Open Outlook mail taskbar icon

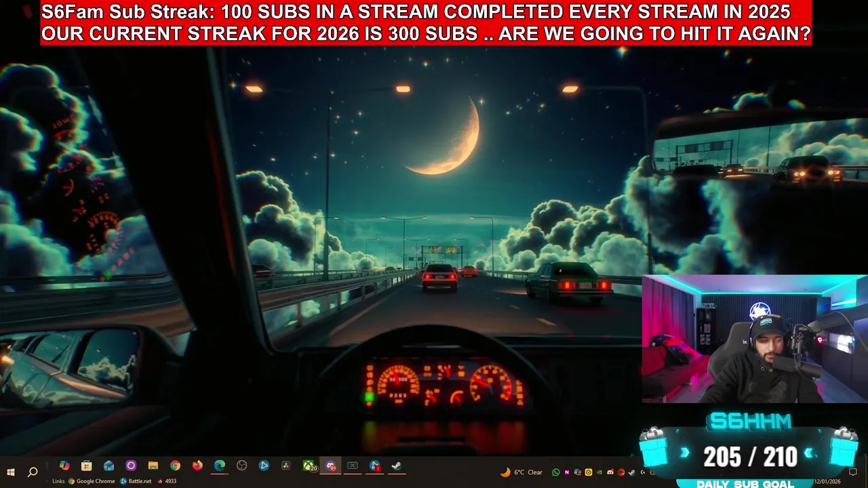point(108,466)
